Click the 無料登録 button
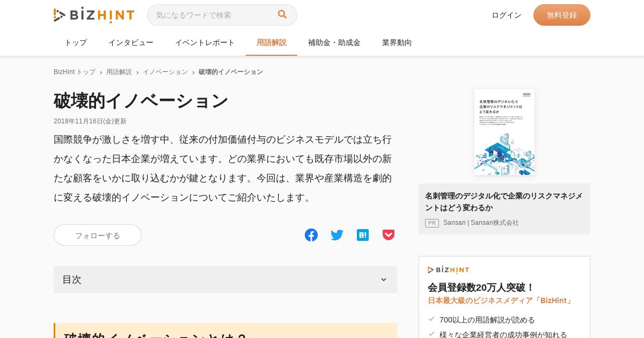 coord(562,15)
